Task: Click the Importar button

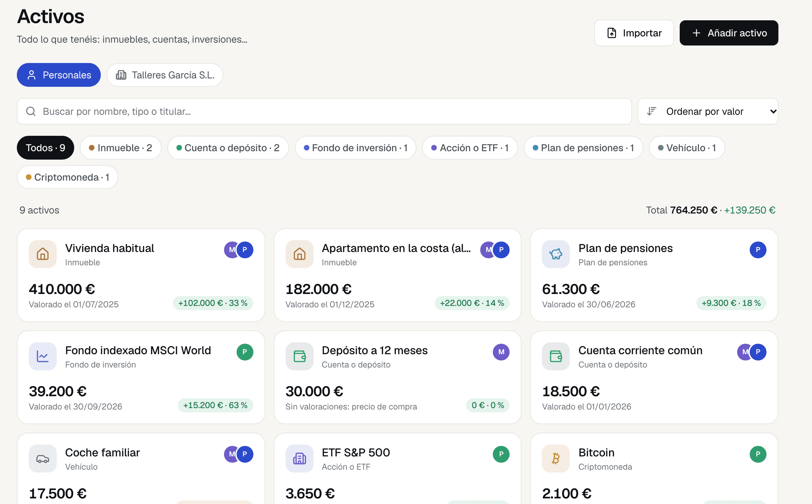Action: [634, 33]
